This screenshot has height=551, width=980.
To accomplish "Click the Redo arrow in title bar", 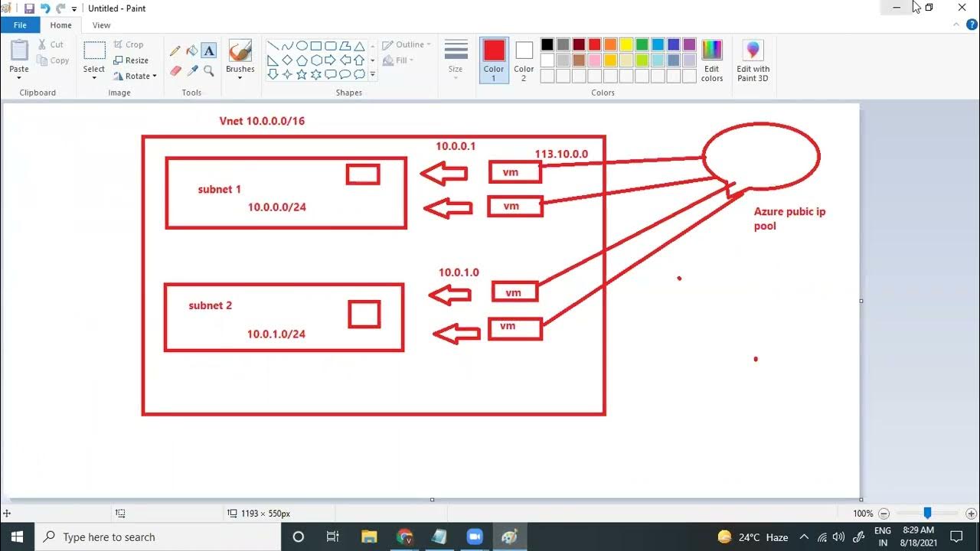I will [x=60, y=8].
